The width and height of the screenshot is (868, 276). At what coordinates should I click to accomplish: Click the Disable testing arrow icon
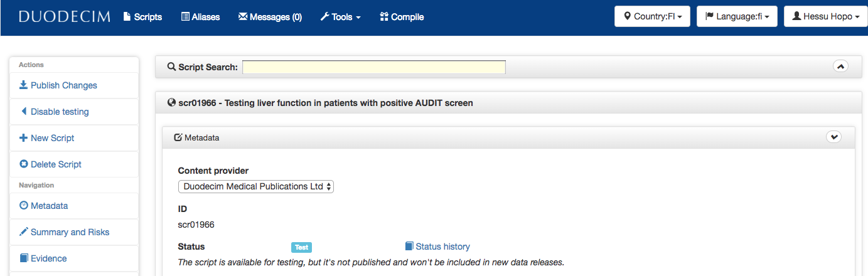[24, 112]
